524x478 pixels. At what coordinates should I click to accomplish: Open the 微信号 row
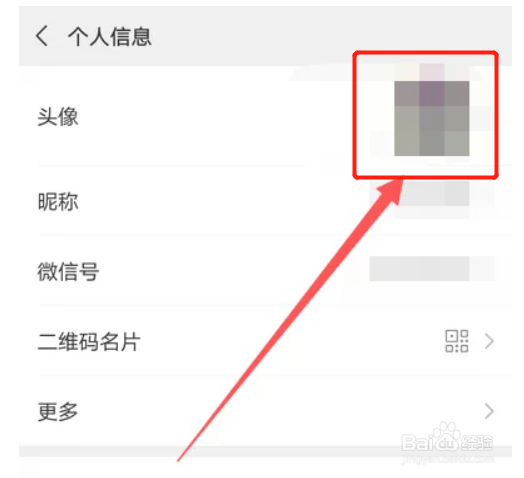tap(265, 271)
